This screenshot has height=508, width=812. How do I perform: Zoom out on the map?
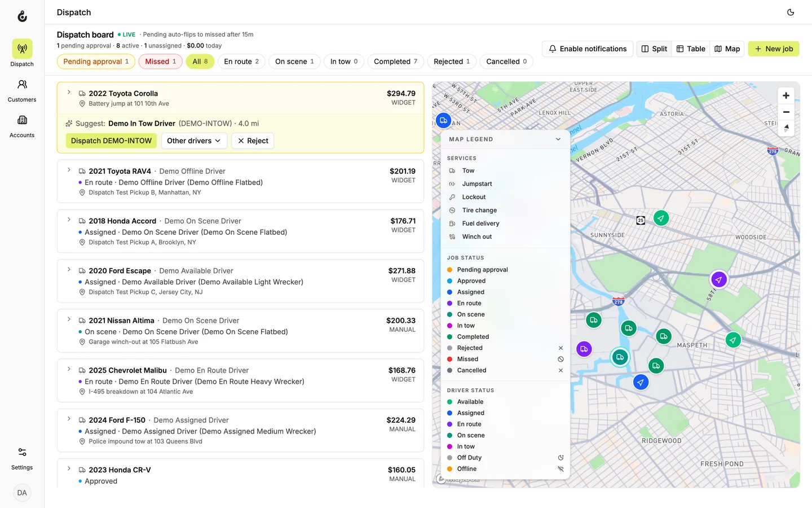click(786, 112)
